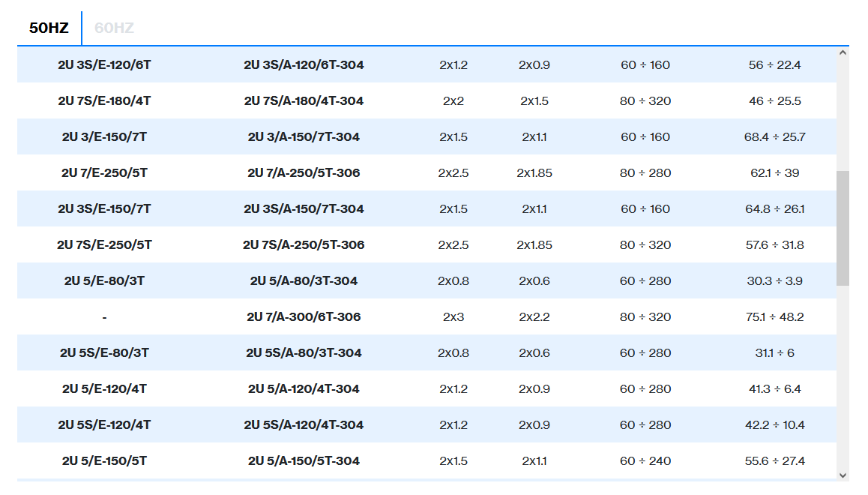Click the scrollbar down arrow
Viewport: 868px width, 495px height.
[843, 475]
